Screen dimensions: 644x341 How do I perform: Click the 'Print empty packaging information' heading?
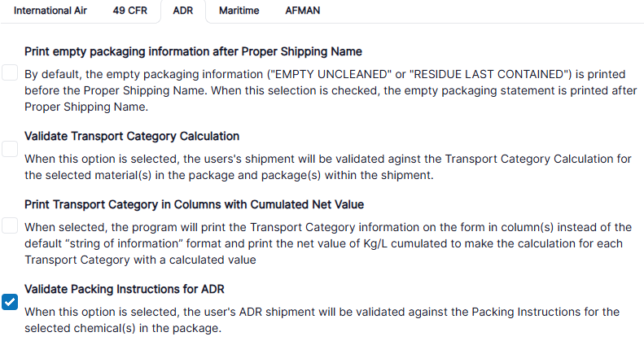point(193,51)
